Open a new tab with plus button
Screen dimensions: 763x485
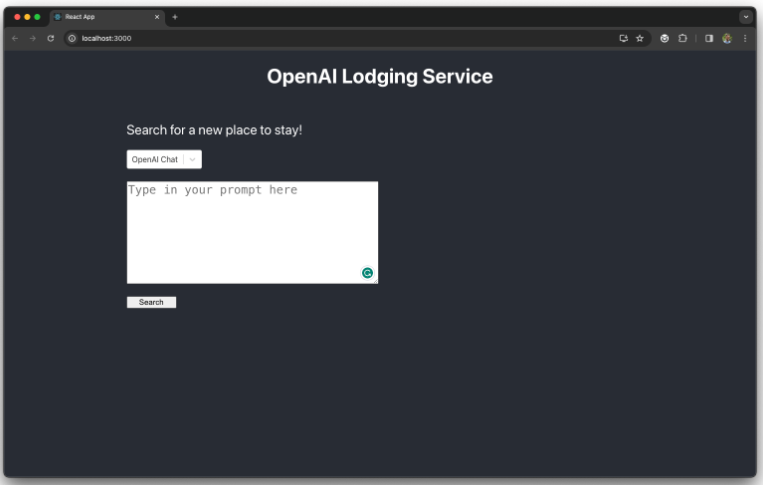pos(175,17)
